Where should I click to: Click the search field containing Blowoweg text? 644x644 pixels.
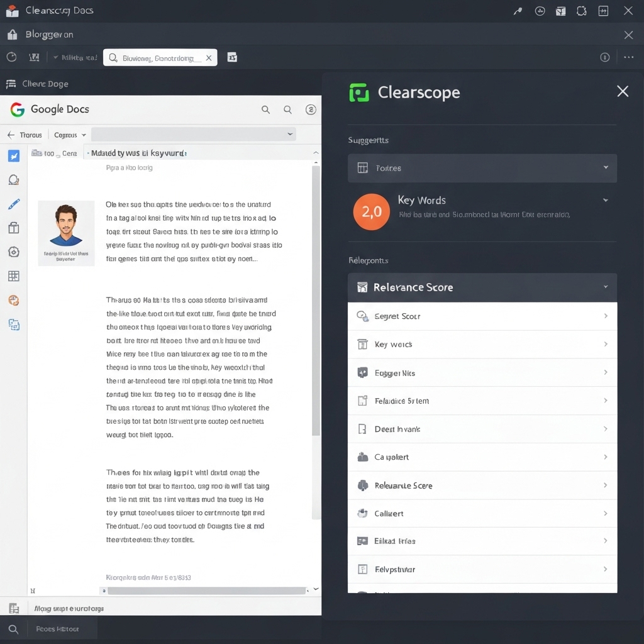pos(160,58)
